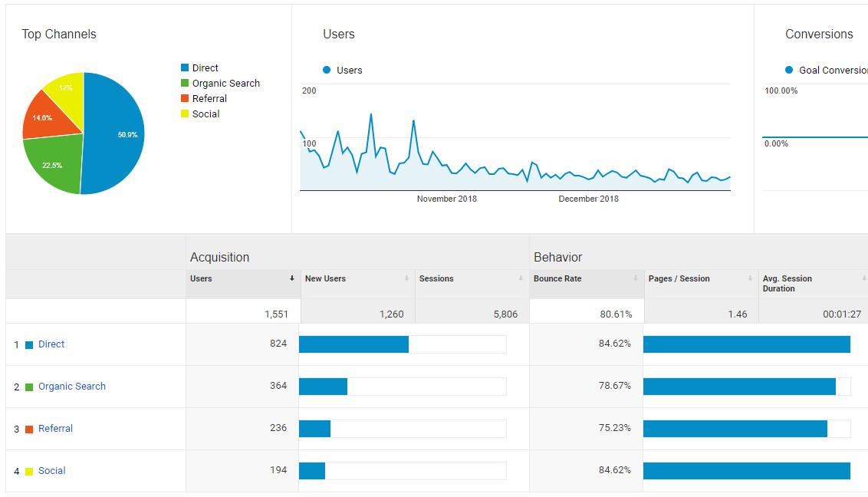Screen dimensions: 868x497
Task: Select green Organic Search pie slice
Action: pyautogui.click(x=55, y=163)
